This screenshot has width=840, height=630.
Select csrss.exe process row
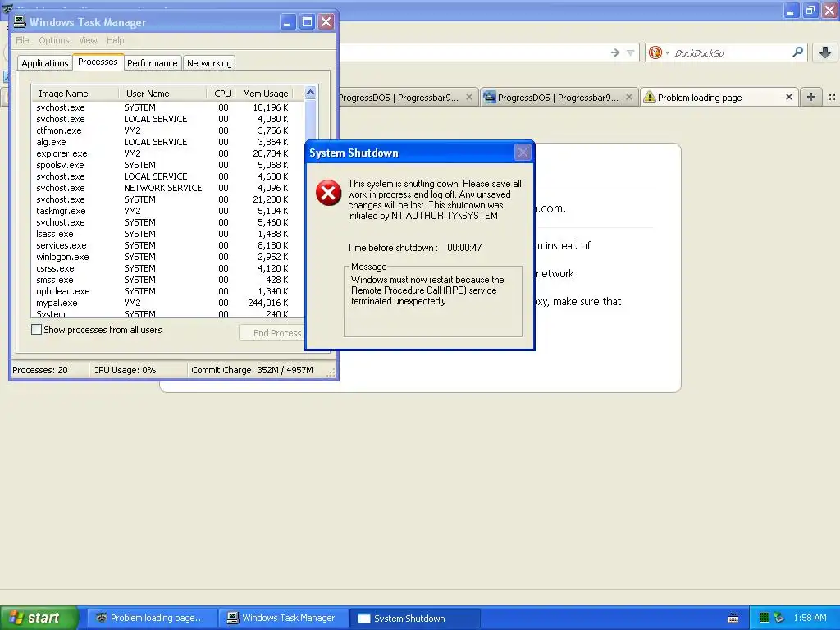coord(167,268)
